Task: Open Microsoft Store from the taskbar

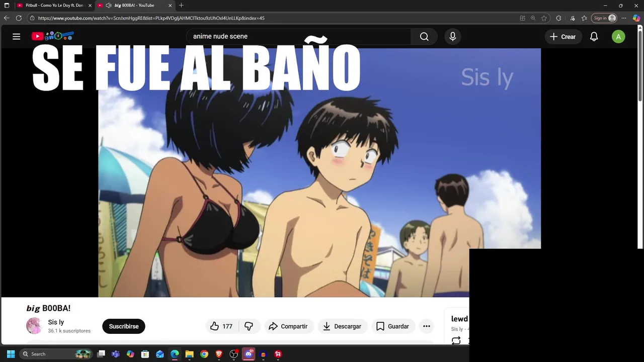Action: click(145, 354)
